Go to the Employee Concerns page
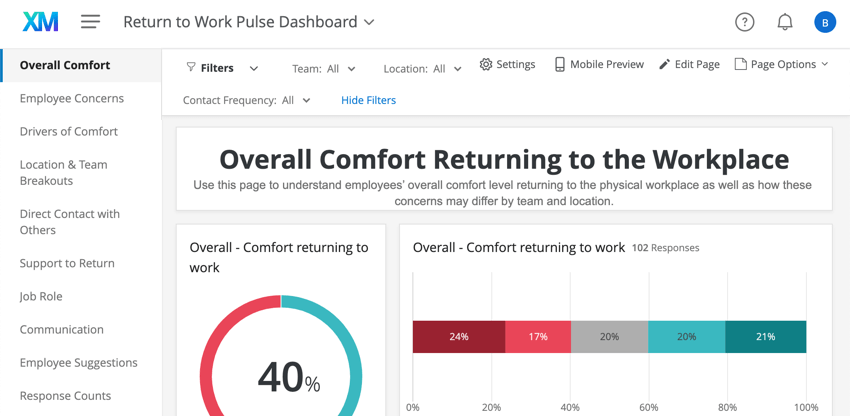The width and height of the screenshot is (850, 416). coord(72,98)
